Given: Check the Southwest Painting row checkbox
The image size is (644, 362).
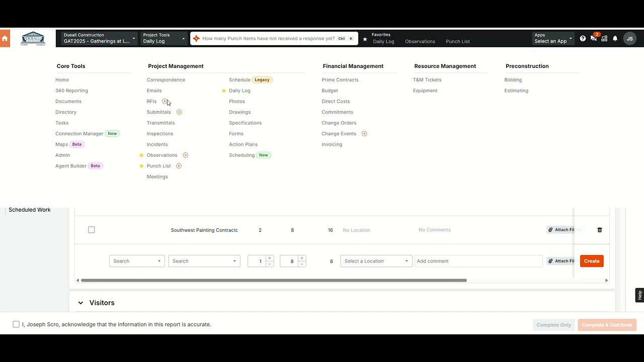Looking at the screenshot, I should [91, 230].
